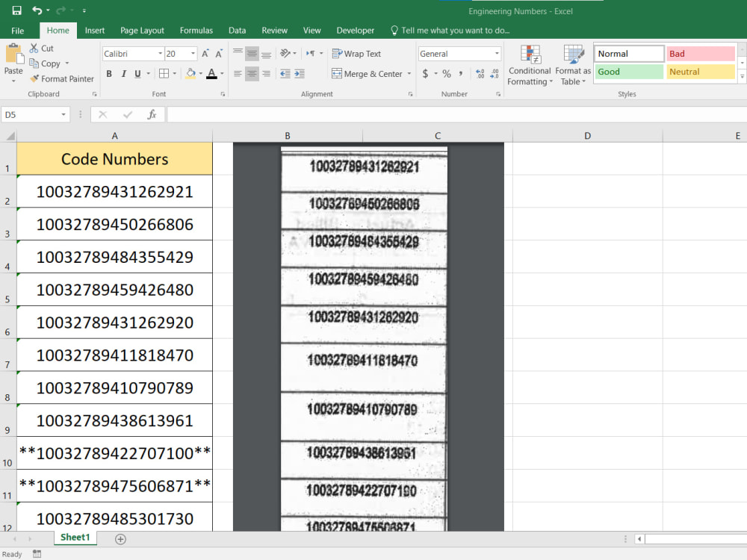Apply the Good cell style

(x=629, y=72)
